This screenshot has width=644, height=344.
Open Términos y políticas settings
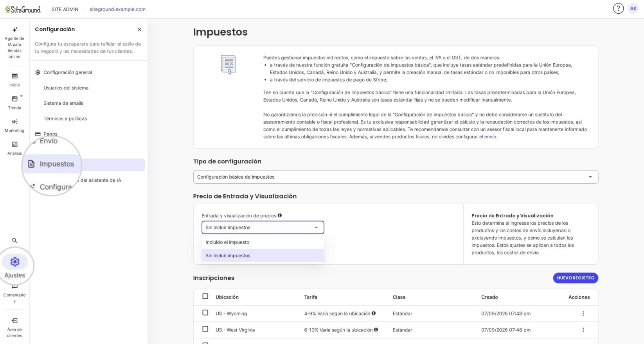(x=65, y=118)
